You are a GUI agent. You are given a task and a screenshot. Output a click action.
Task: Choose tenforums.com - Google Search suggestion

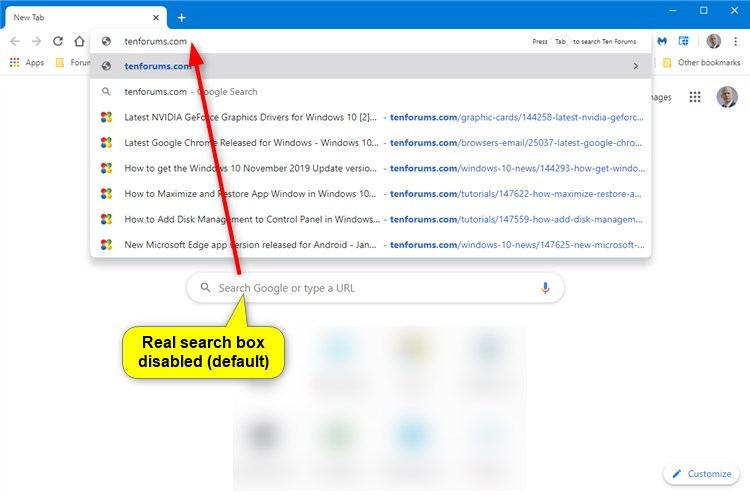click(x=371, y=91)
